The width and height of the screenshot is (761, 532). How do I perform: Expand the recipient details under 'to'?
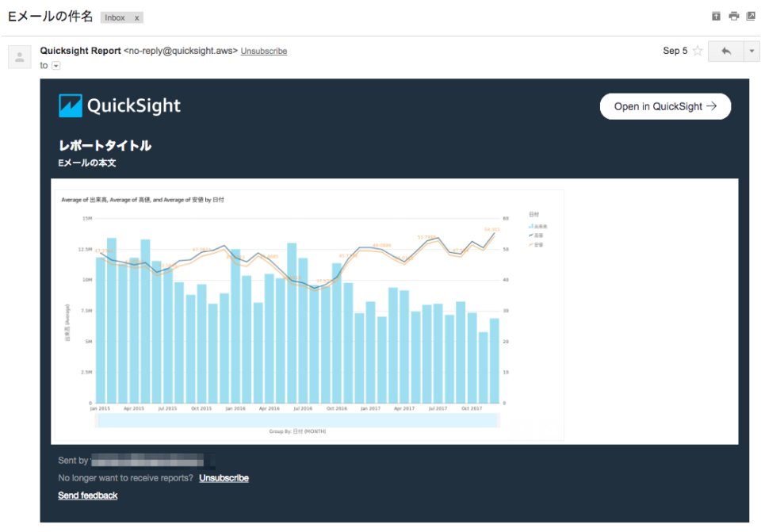(54, 66)
